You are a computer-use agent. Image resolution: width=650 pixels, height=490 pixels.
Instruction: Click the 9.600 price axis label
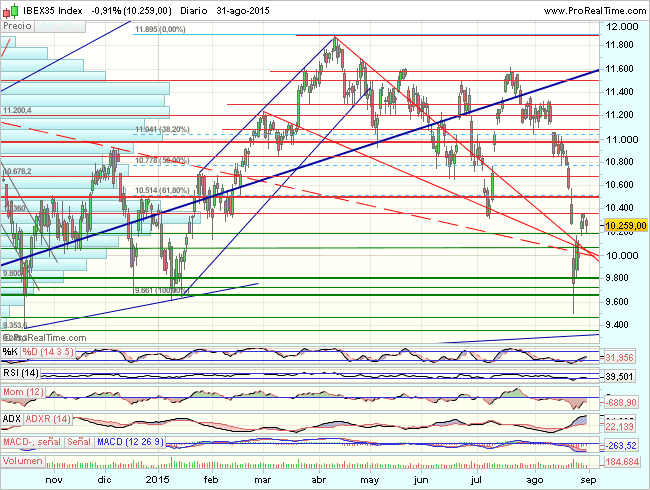[x=619, y=302]
